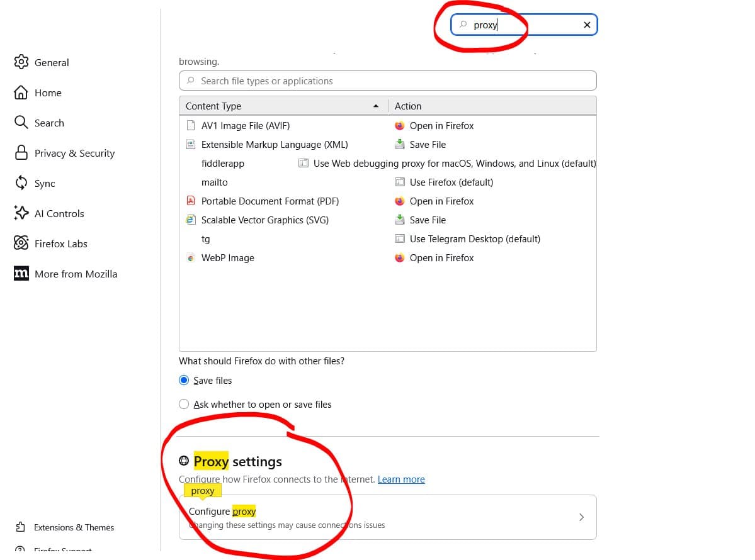The image size is (755, 560).
Task: Open the Learn more link
Action: (x=401, y=479)
